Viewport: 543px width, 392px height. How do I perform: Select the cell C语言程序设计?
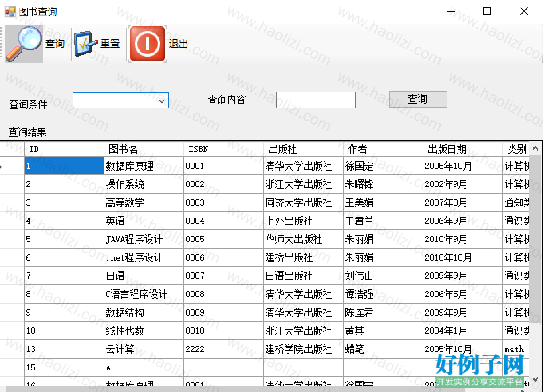click(144, 294)
